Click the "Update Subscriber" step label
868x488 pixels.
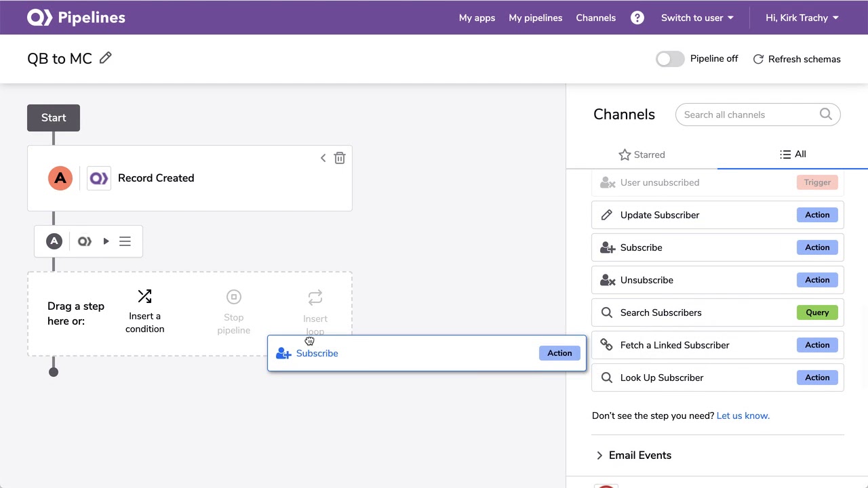tap(660, 215)
